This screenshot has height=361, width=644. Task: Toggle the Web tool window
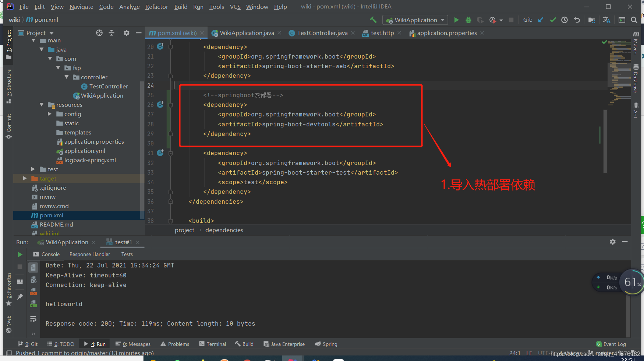click(x=9, y=324)
